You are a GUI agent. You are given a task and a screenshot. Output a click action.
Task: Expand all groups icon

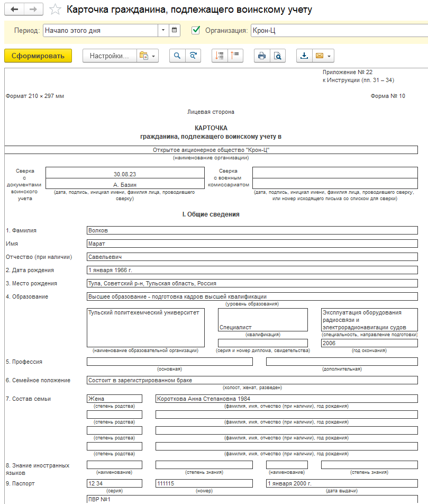[220, 56]
